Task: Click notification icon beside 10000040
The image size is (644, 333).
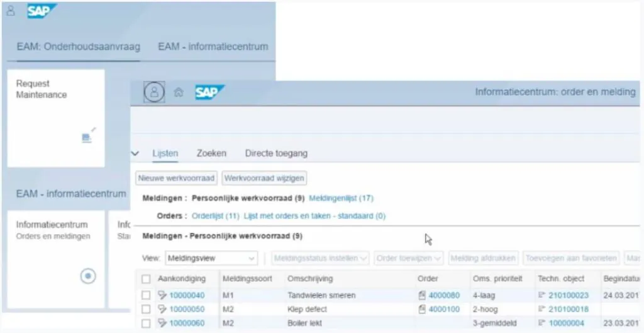Action: point(163,295)
